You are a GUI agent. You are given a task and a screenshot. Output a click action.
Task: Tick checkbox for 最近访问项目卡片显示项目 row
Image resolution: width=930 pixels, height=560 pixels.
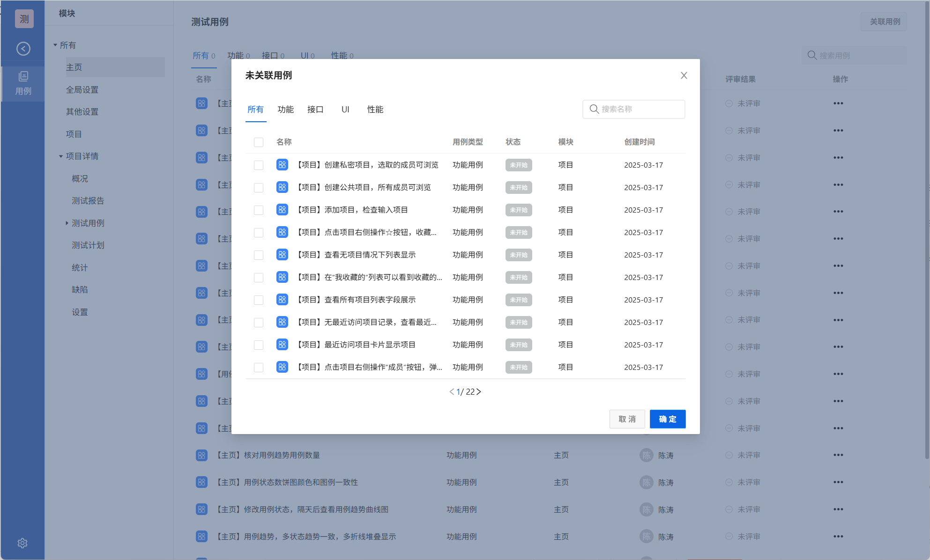click(x=259, y=345)
